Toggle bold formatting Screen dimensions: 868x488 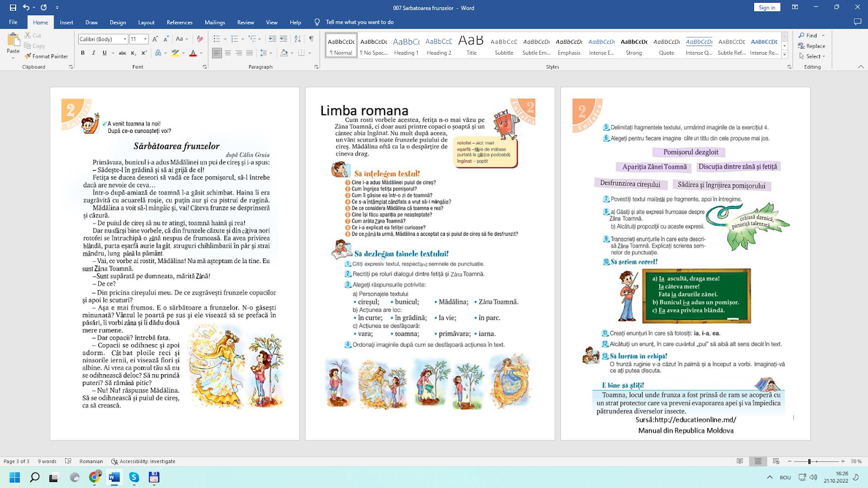pyautogui.click(x=83, y=53)
